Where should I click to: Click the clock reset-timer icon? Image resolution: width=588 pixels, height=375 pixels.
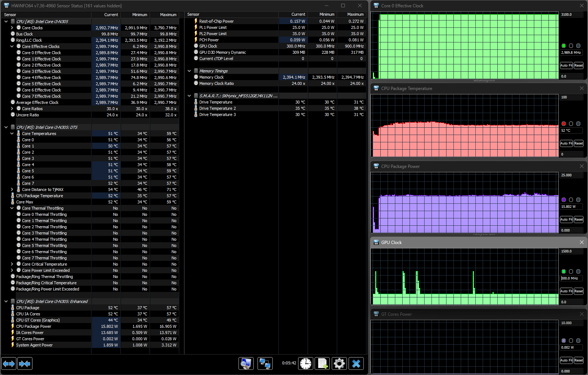click(305, 364)
